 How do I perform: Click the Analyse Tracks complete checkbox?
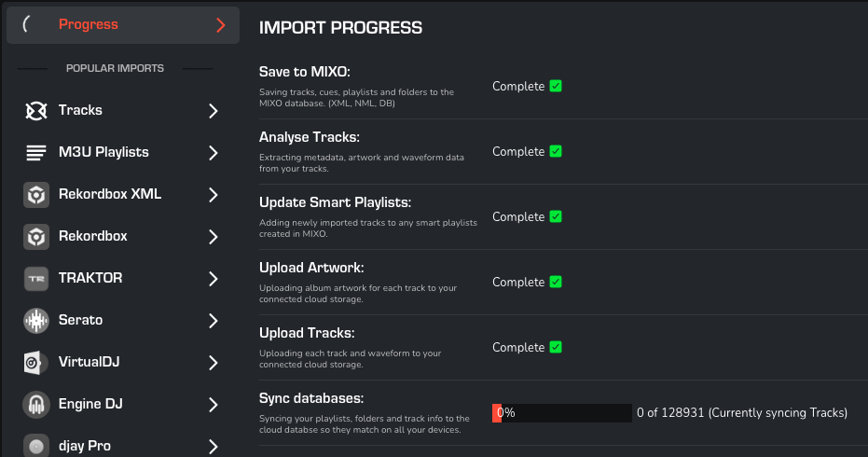[556, 152]
